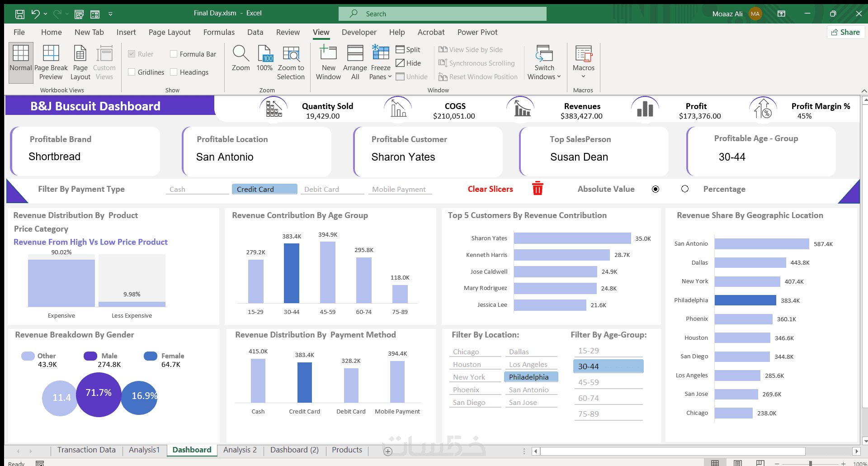The width and height of the screenshot is (868, 466).
Task: Add a new sheet with plus icon
Action: (x=387, y=451)
